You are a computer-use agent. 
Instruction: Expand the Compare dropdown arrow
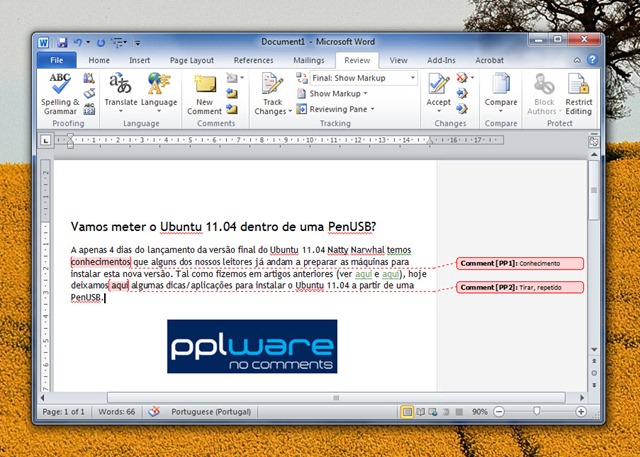500,111
